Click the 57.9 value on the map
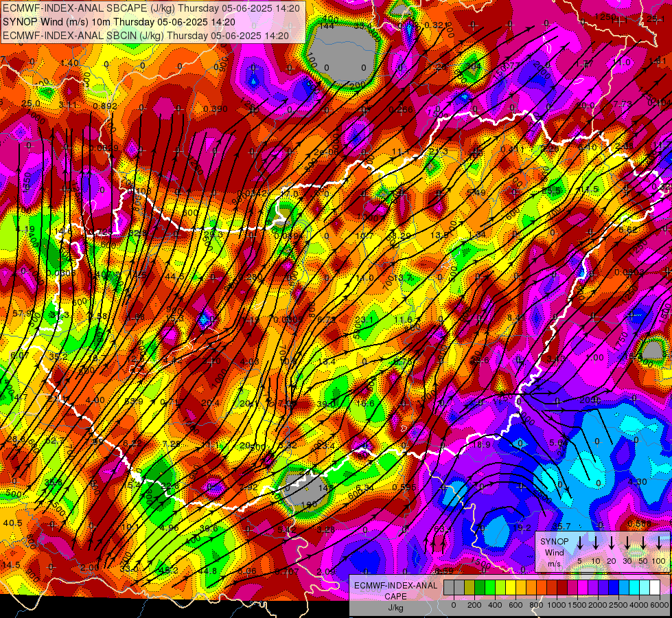 21,314
